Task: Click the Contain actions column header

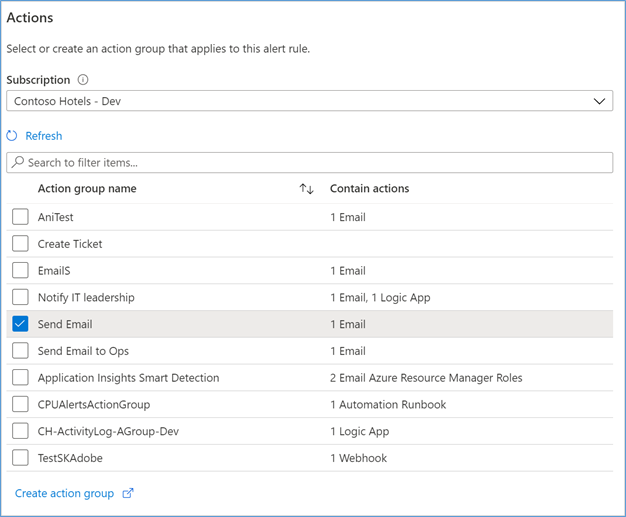Action: [x=369, y=189]
